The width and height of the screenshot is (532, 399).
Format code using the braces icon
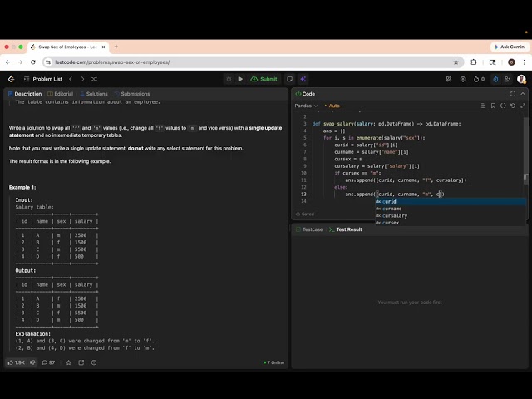click(x=503, y=106)
